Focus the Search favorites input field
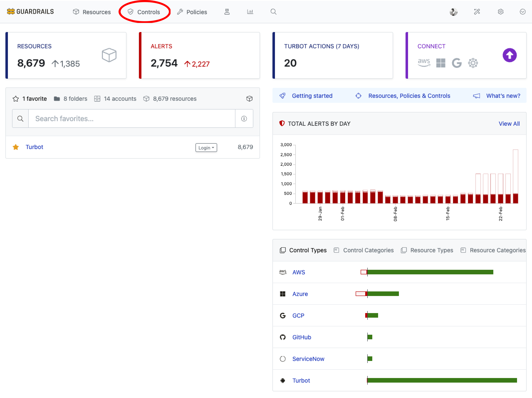The width and height of the screenshot is (532, 398). (132, 118)
